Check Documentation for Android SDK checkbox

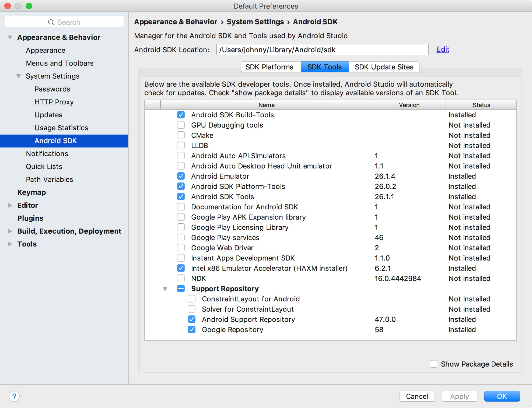(x=181, y=207)
